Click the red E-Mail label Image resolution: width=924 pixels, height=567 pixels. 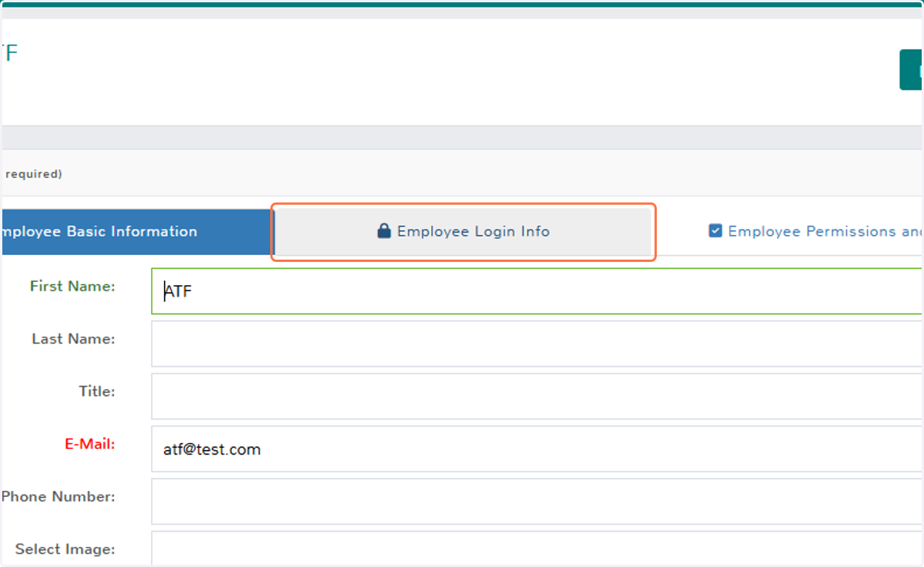(90, 444)
